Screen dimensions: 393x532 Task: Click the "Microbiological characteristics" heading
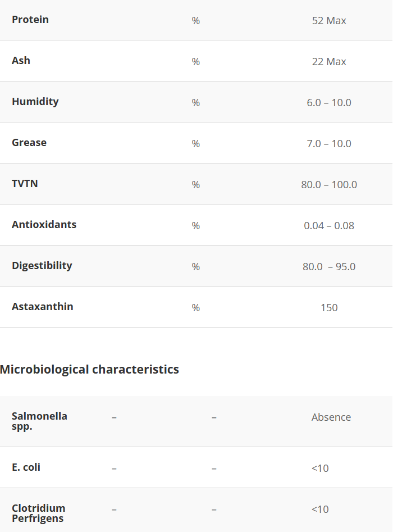pos(90,370)
